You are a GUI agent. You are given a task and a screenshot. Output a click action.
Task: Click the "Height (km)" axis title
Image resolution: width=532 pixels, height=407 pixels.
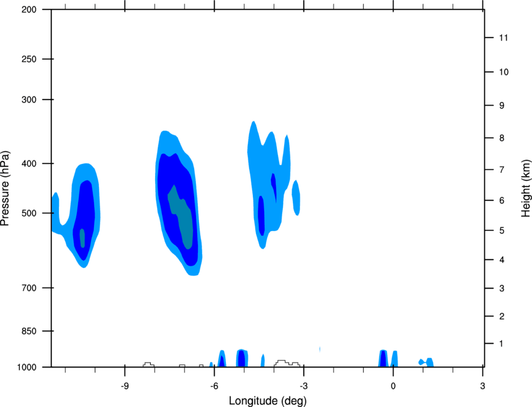tap(526, 188)
